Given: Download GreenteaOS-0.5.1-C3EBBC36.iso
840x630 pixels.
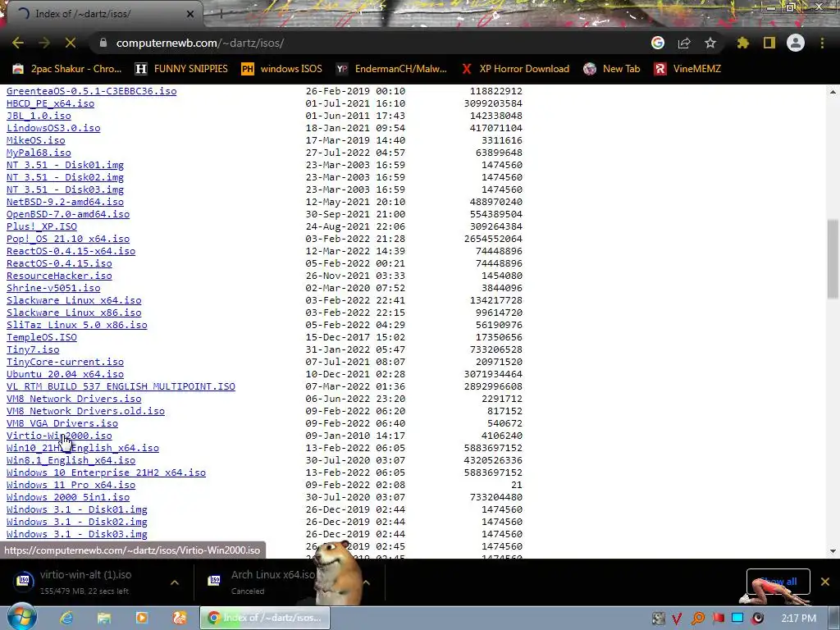Looking at the screenshot, I should tap(92, 91).
